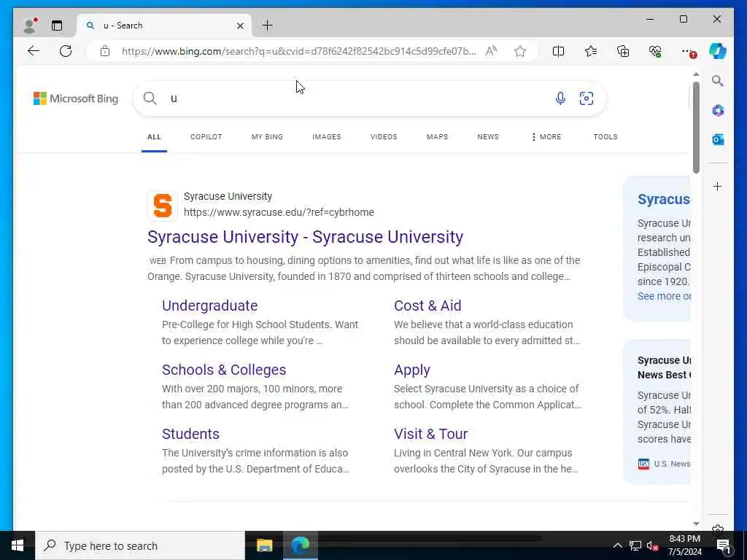Show hidden tray icons chevron
Screen dimensions: 747x560
(617, 545)
